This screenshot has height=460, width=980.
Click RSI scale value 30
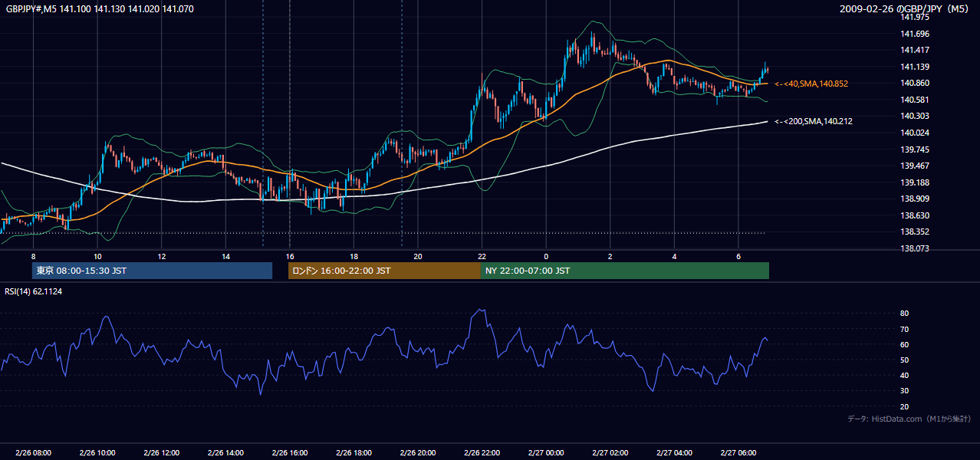click(905, 391)
